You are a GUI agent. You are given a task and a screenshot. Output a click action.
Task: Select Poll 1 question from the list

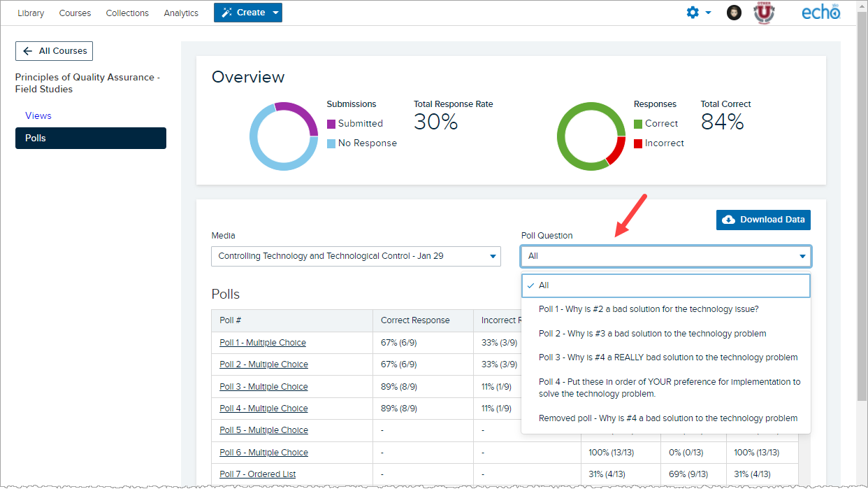[x=665, y=309]
